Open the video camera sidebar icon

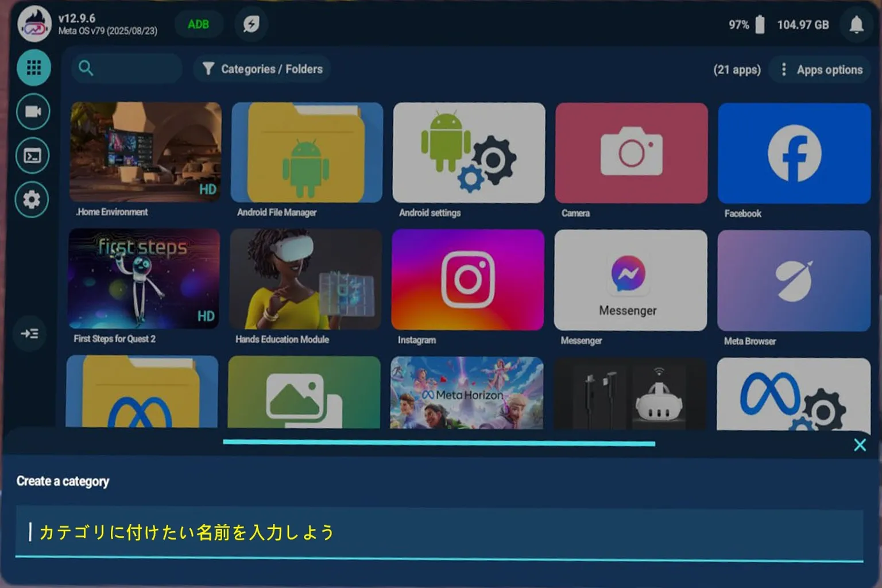click(33, 111)
